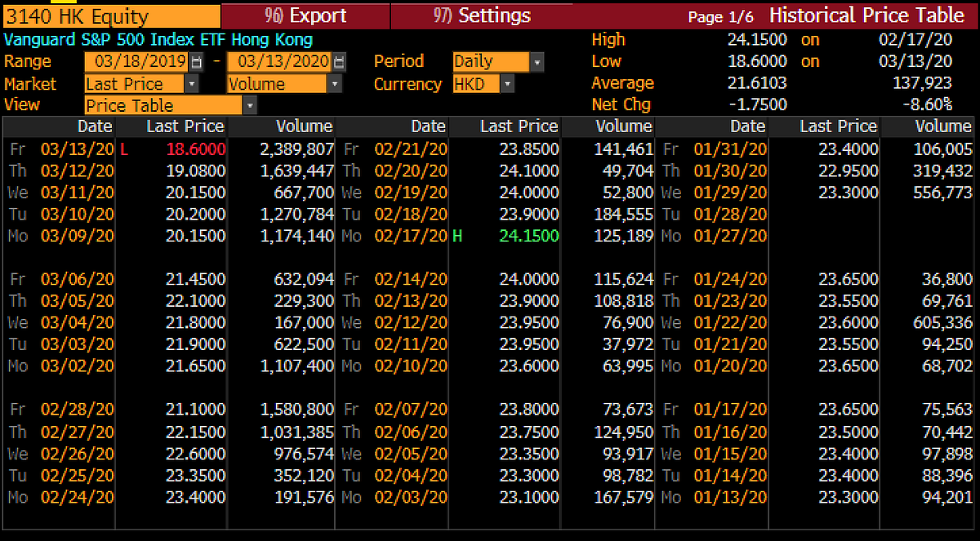
Task: Click the 01/24/20 date cell
Action: [x=731, y=280]
